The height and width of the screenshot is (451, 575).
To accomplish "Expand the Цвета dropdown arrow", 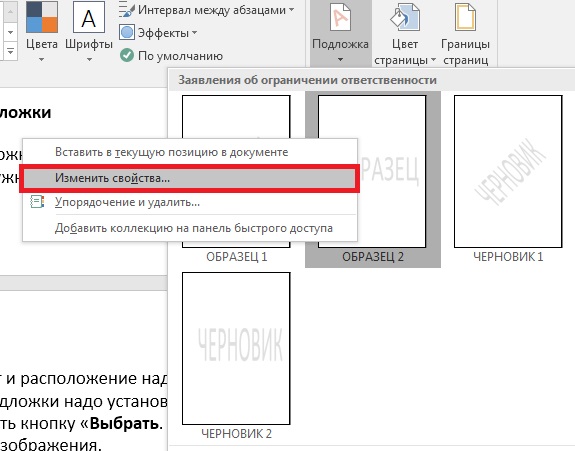I will (41, 59).
